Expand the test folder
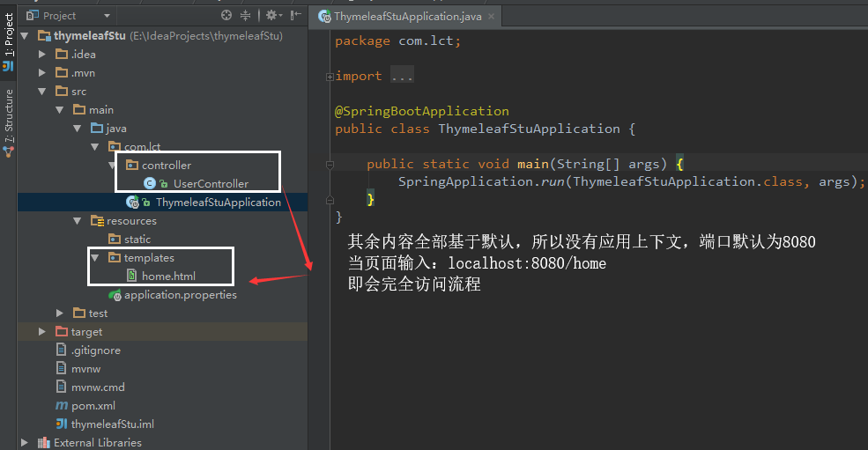Screen dimensions: 868x450 tap(60, 314)
